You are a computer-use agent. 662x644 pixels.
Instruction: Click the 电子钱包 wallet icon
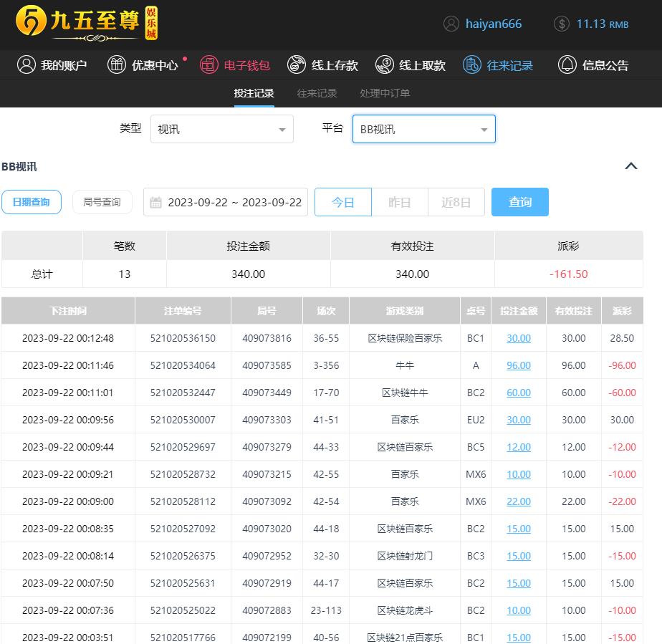pyautogui.click(x=208, y=65)
